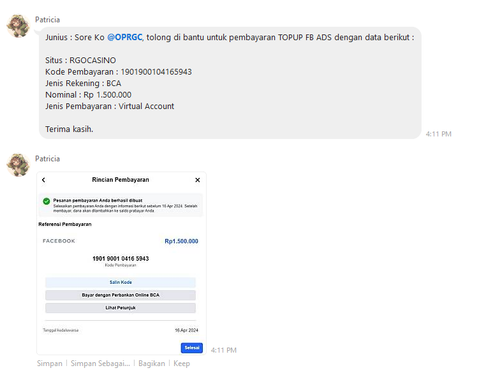Click Jenis Pembayaran : Virtual Account line
Viewport: 500px width, 389px height.
(x=110, y=106)
